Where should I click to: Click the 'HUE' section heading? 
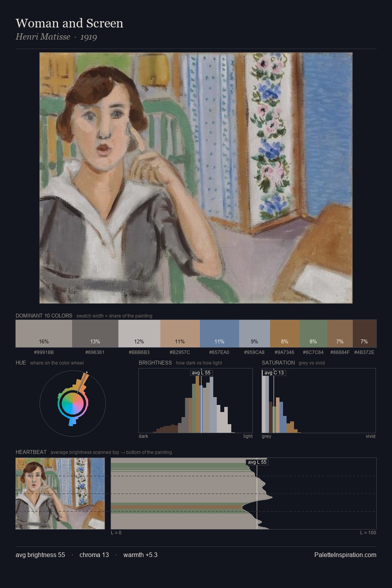pos(21,363)
